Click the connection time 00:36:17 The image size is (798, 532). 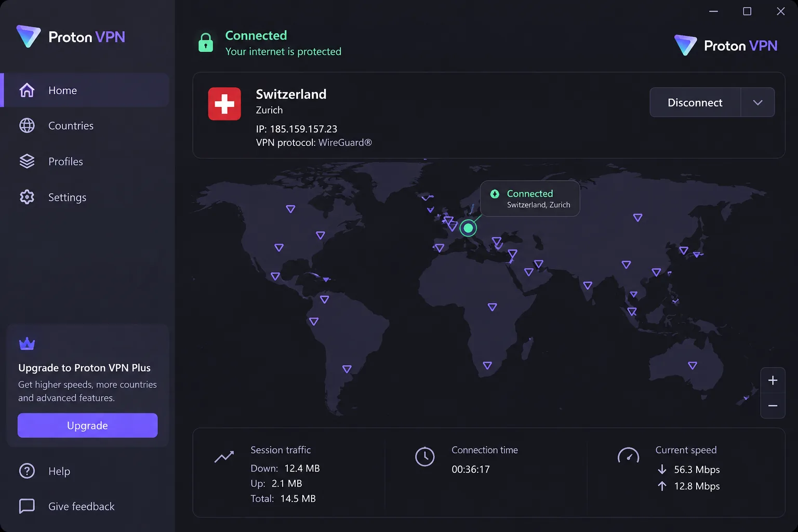[471, 469]
